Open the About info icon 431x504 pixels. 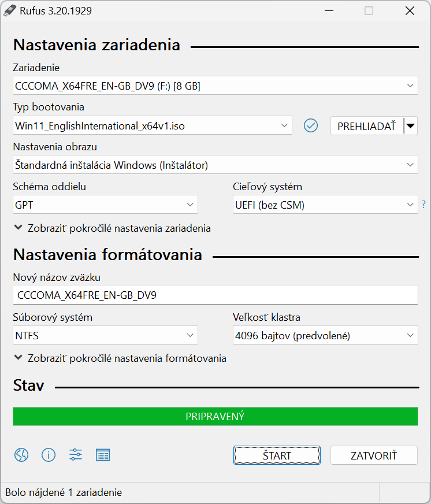(49, 455)
